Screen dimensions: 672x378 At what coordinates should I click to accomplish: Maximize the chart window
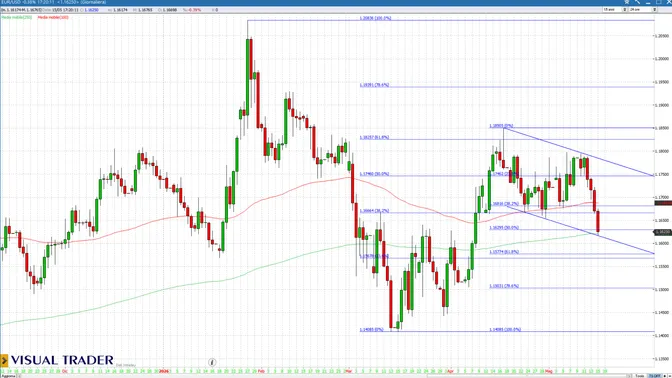point(658,2)
